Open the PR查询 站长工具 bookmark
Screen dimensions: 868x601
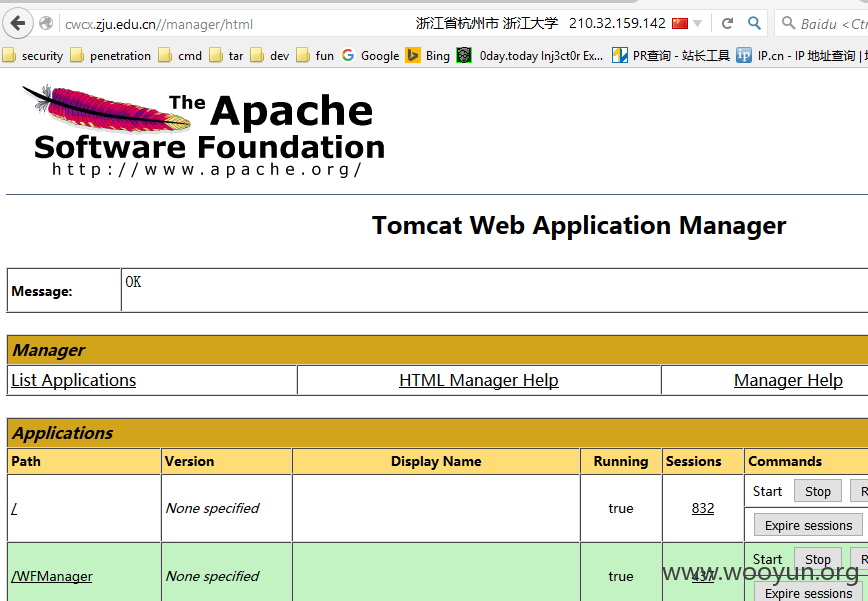pos(671,55)
